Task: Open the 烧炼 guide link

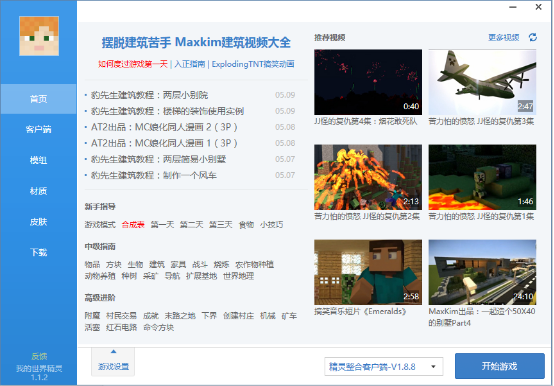Action: [x=221, y=265]
